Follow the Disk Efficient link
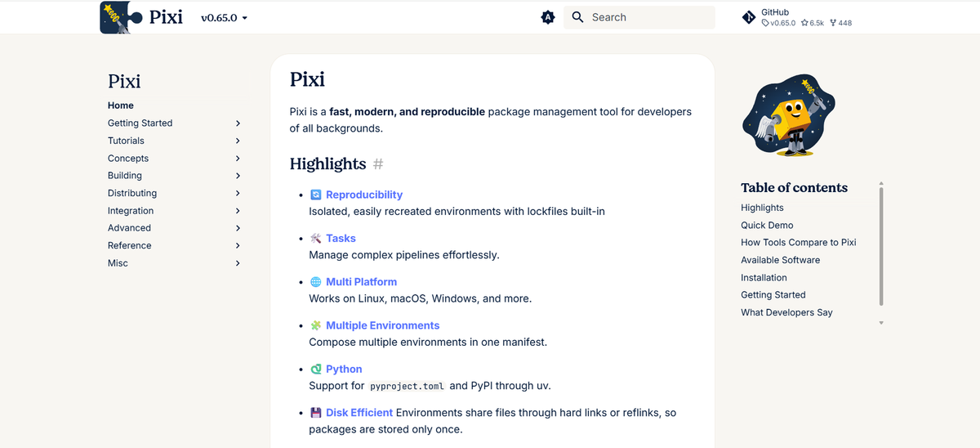 tap(359, 413)
